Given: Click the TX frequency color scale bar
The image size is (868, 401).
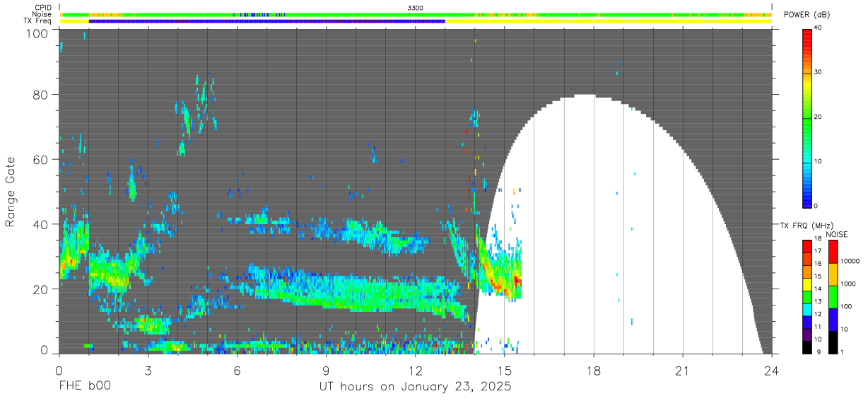Looking at the screenshot, I should tap(807, 296).
